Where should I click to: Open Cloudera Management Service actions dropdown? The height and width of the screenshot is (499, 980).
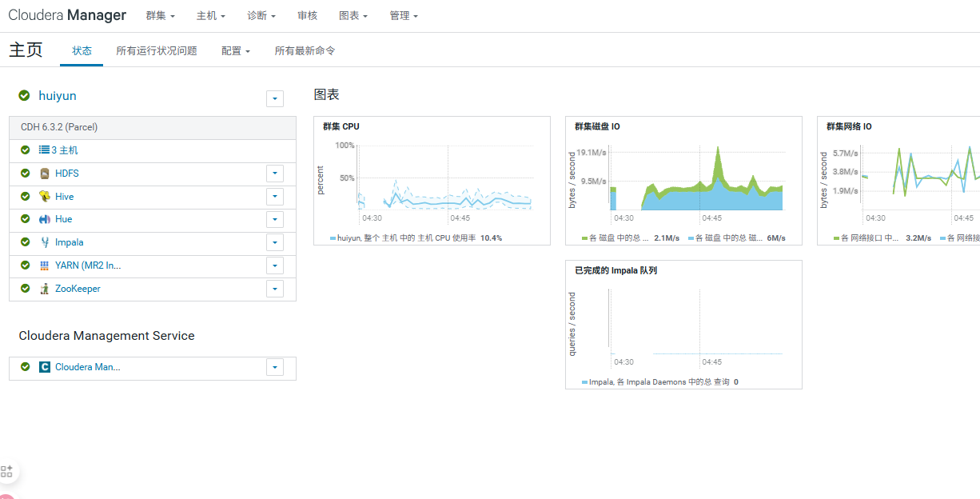point(275,367)
